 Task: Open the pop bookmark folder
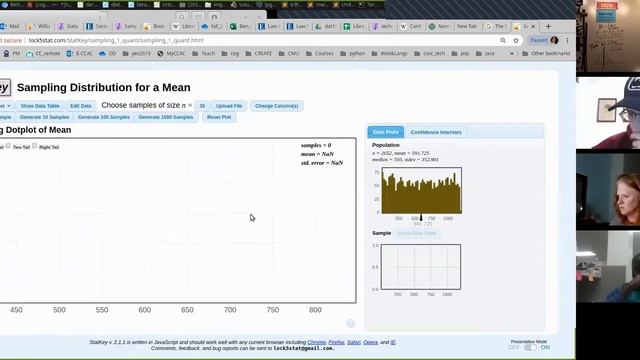460,53
